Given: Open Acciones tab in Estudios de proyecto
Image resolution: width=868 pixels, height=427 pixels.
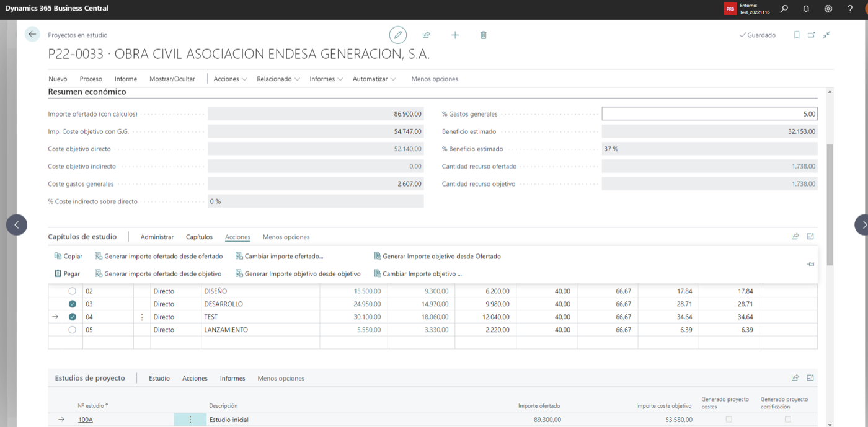Looking at the screenshot, I should [195, 378].
